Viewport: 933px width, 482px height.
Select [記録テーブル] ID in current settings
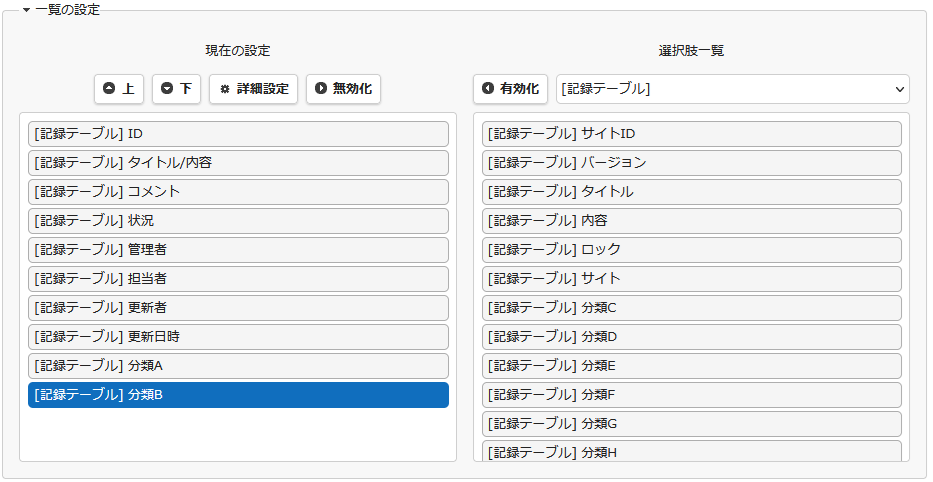[x=238, y=134]
